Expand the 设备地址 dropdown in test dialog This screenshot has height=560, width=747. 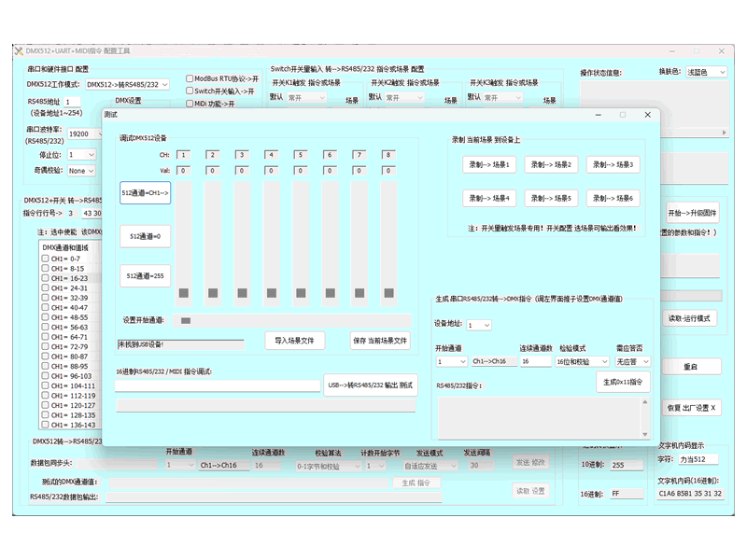pos(479,325)
